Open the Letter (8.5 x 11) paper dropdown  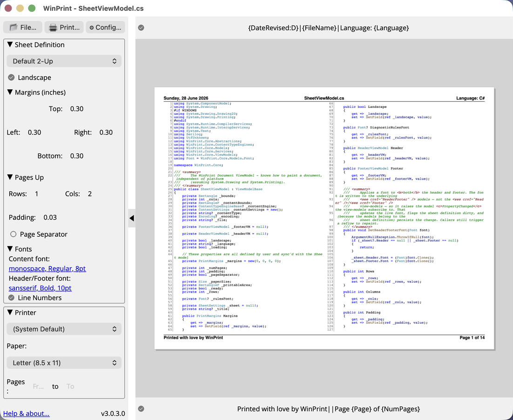[x=64, y=363]
